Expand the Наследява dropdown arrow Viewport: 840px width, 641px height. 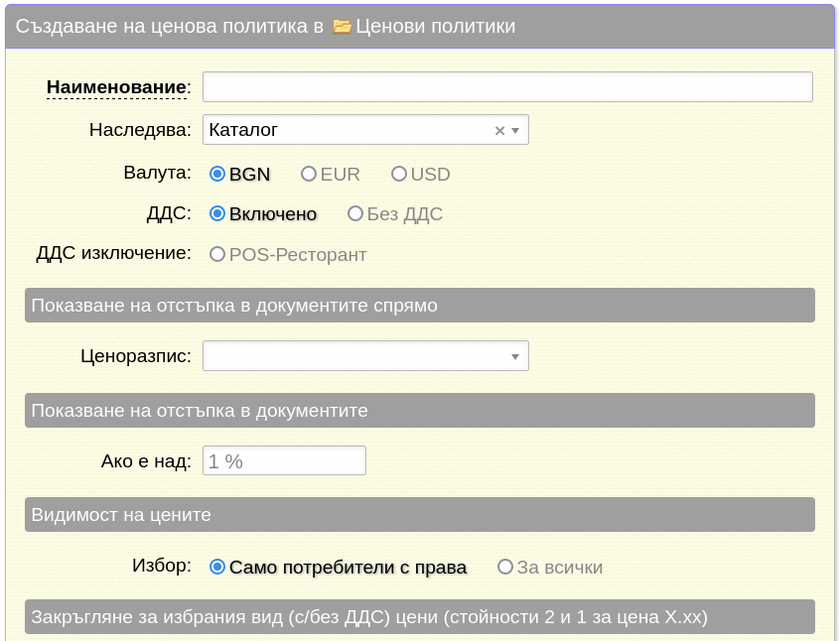click(516, 130)
